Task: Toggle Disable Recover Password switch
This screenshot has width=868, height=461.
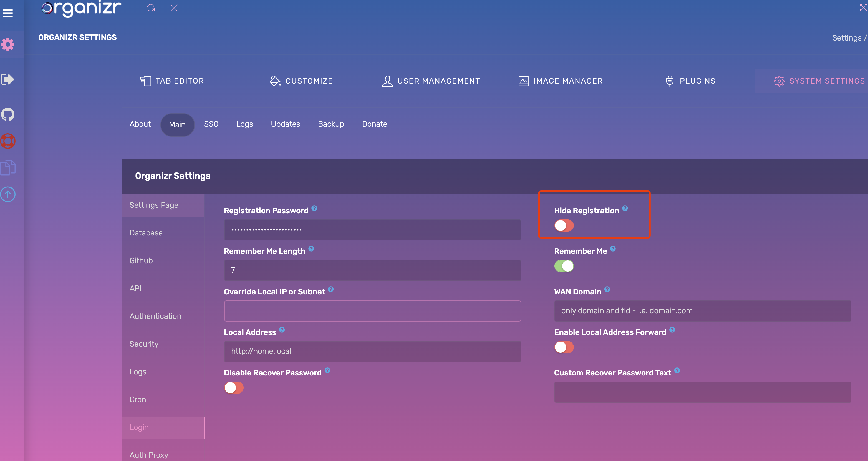Action: point(234,387)
